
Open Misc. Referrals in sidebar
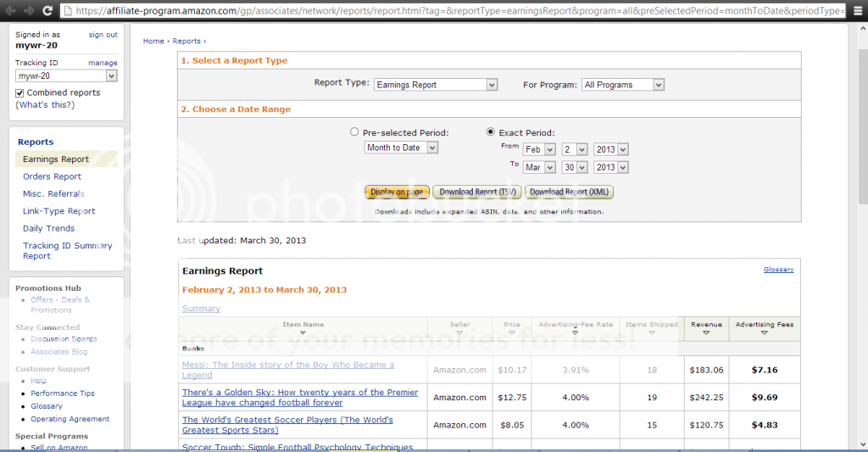click(x=53, y=193)
